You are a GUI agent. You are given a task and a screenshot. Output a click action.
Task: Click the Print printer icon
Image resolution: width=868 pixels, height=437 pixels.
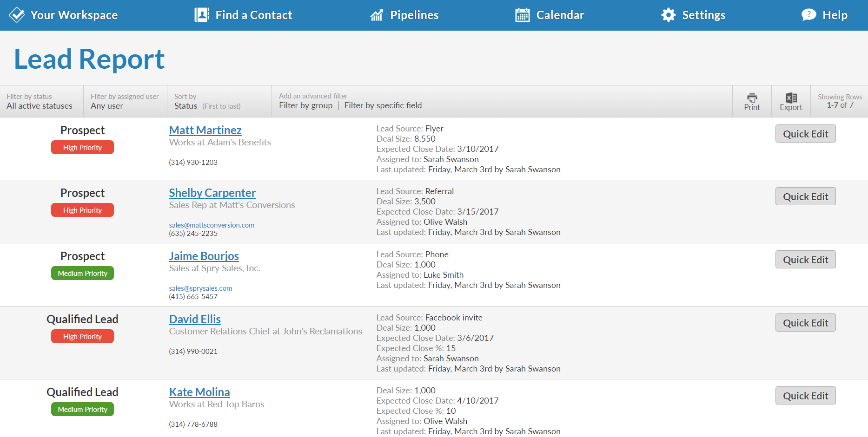tap(752, 98)
